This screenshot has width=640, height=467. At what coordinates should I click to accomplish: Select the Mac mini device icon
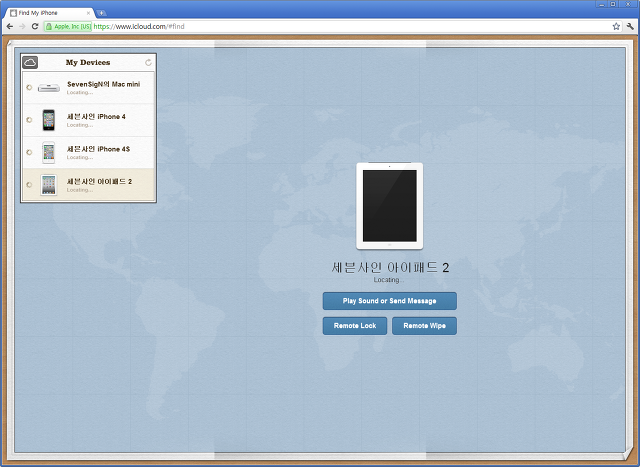tap(49, 87)
